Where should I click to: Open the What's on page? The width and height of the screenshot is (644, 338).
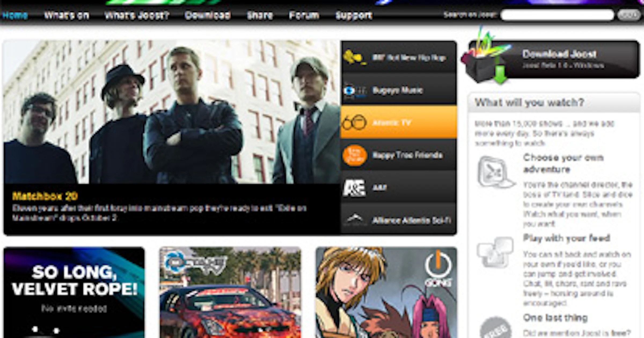tap(67, 15)
